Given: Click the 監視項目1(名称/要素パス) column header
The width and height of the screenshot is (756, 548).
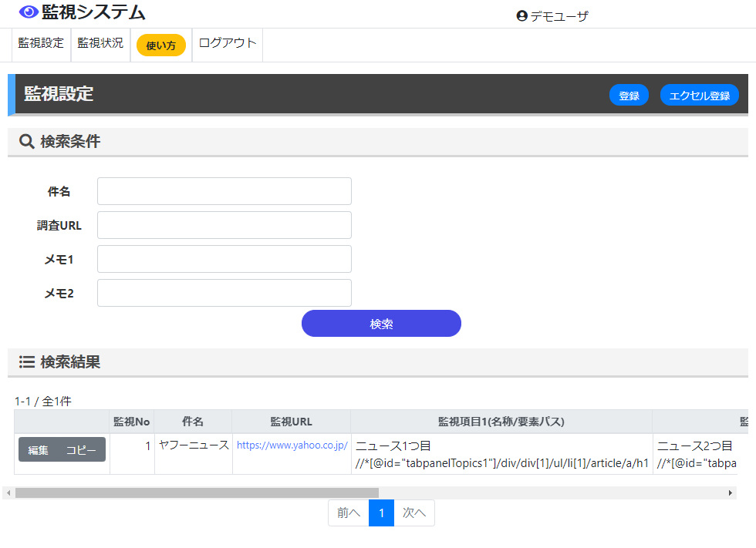Looking at the screenshot, I should 501,422.
